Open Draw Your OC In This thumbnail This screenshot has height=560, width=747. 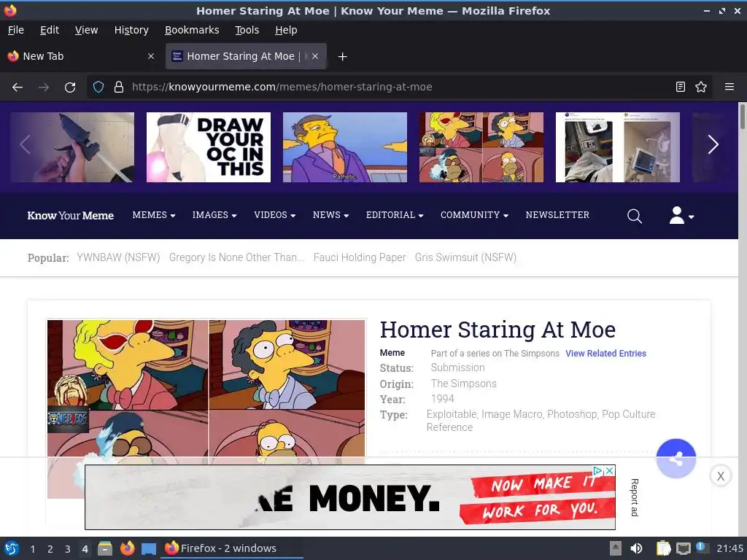pos(208,147)
